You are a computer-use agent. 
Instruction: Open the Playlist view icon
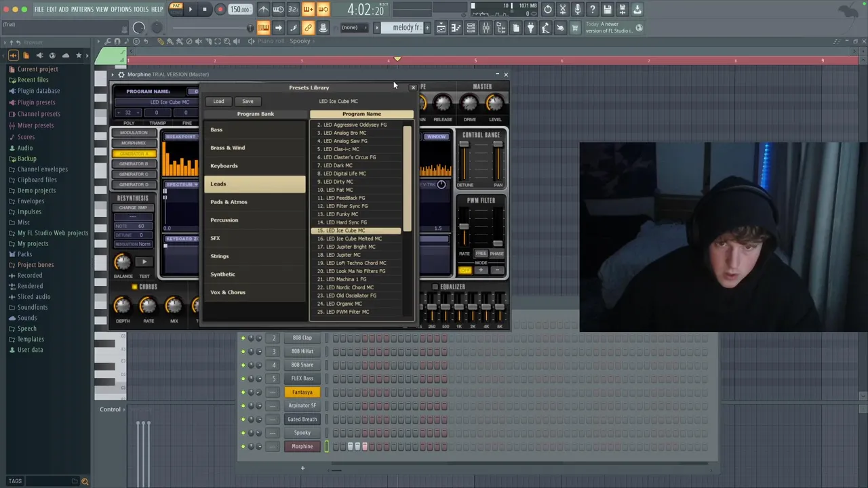click(x=441, y=28)
